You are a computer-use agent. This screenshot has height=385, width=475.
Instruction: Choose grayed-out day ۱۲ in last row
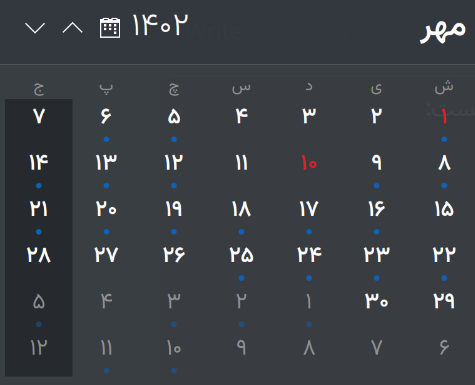click(39, 348)
